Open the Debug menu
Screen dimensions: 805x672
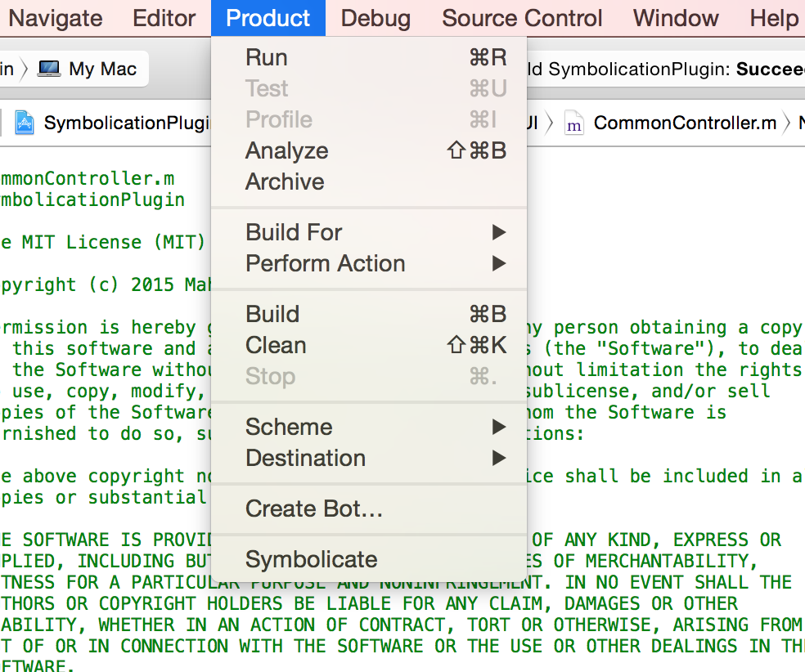(376, 19)
